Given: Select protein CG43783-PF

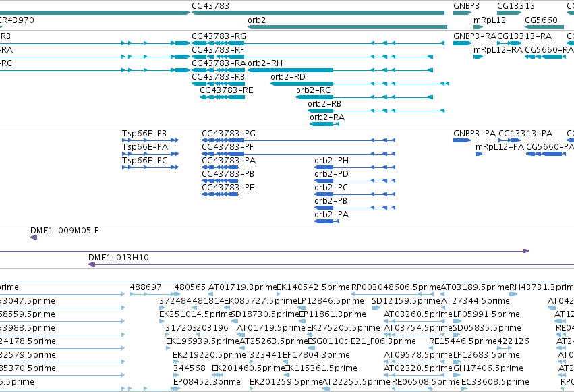Looking at the screenshot, I should click(x=298, y=154).
